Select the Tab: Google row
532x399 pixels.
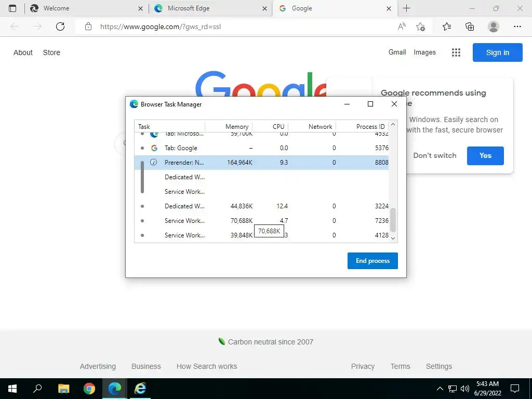click(x=262, y=148)
